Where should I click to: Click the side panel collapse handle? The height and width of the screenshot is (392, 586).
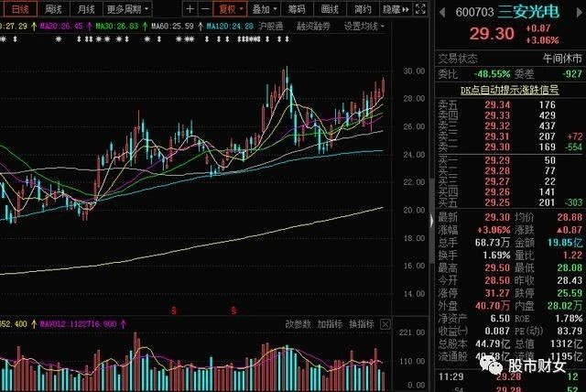431,220
